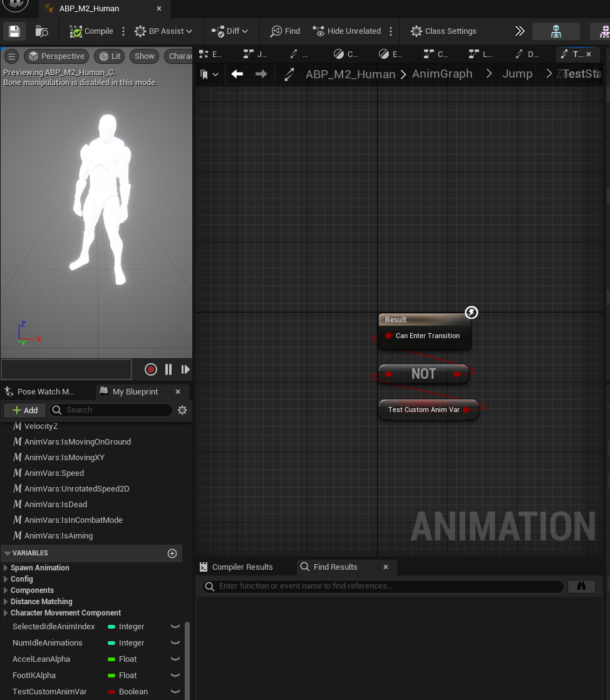Open the BP Assist dropdown
610x700 pixels.
pos(163,31)
